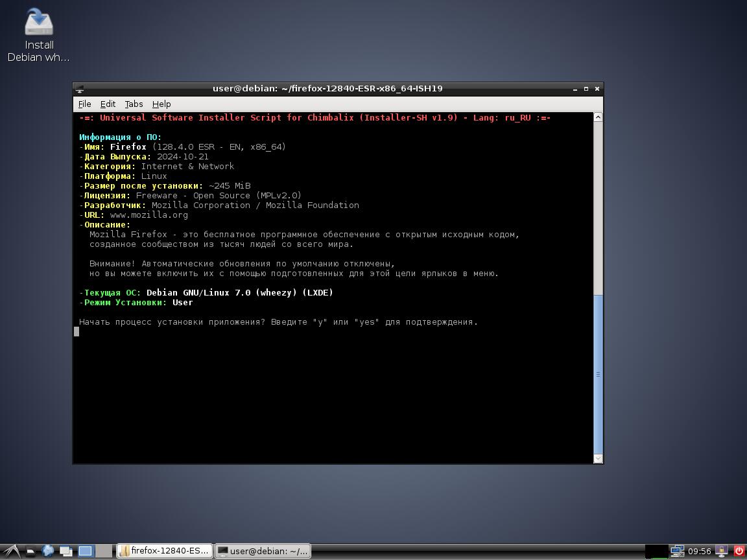This screenshot has width=747, height=560.
Task: Click the www.mozilla.org URL text
Action: click(x=148, y=215)
